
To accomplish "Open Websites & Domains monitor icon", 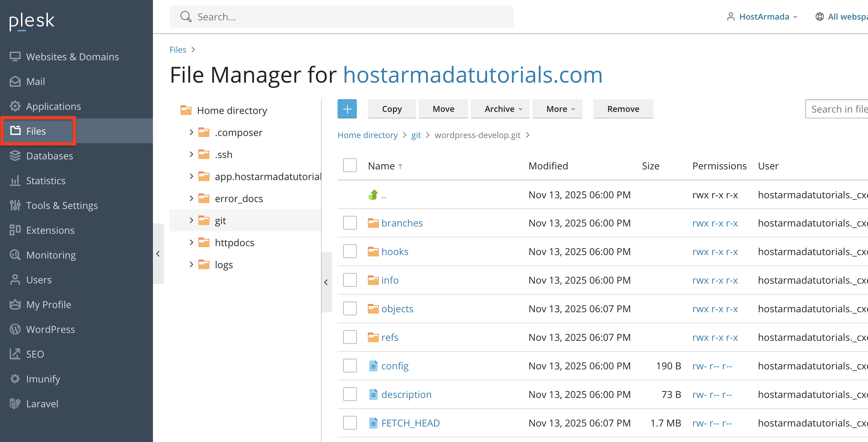I will [15, 56].
